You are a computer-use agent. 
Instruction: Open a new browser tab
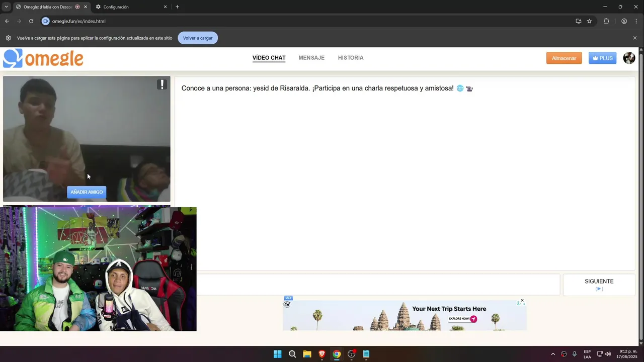[177, 7]
